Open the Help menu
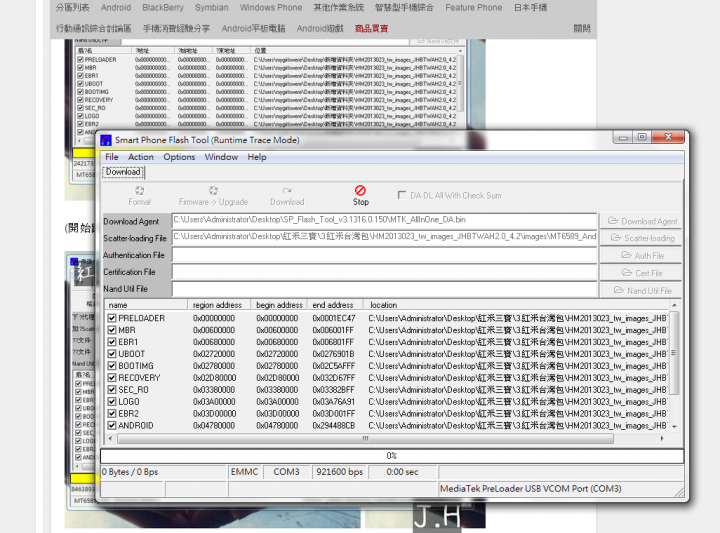720x533 pixels. click(x=257, y=157)
